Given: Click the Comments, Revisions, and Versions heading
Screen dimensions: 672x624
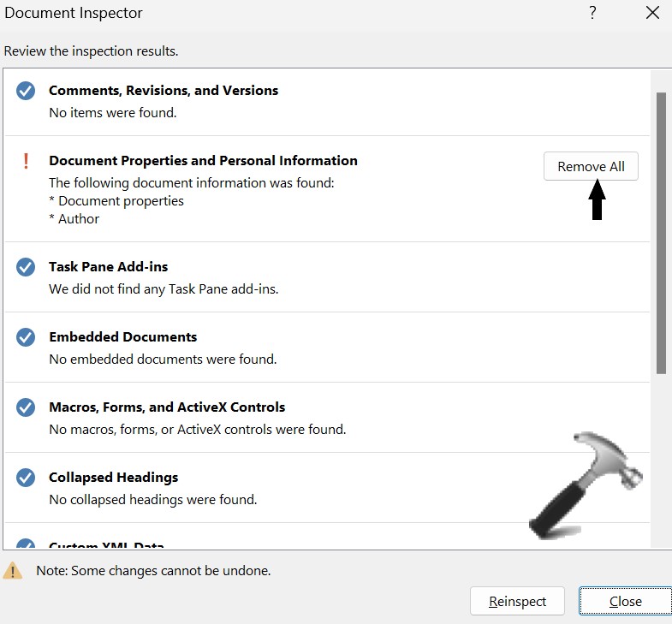Looking at the screenshot, I should tap(164, 91).
